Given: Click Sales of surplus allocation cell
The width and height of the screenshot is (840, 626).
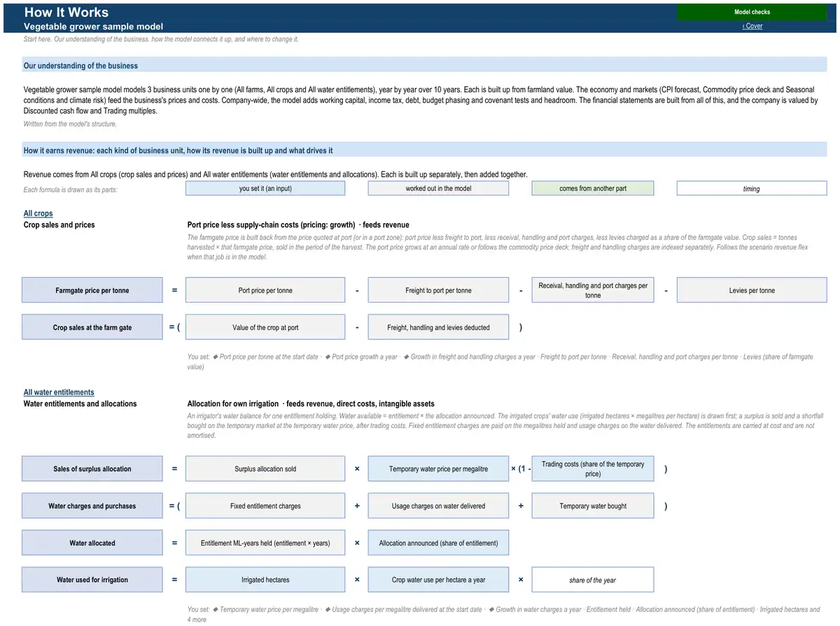Looking at the screenshot, I should [x=92, y=469].
